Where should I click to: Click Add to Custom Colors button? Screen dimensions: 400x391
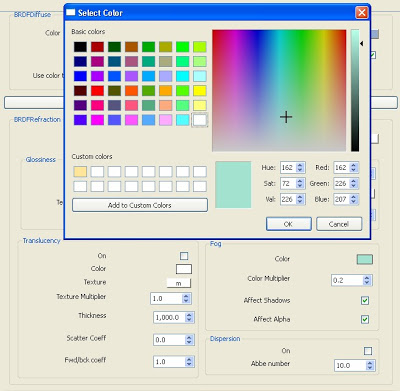tap(140, 205)
